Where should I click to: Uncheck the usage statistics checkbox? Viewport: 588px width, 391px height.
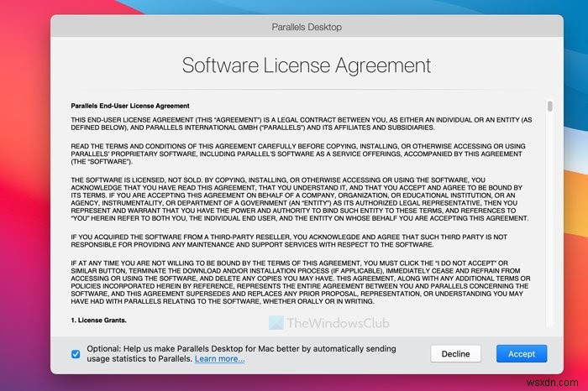[x=76, y=354]
